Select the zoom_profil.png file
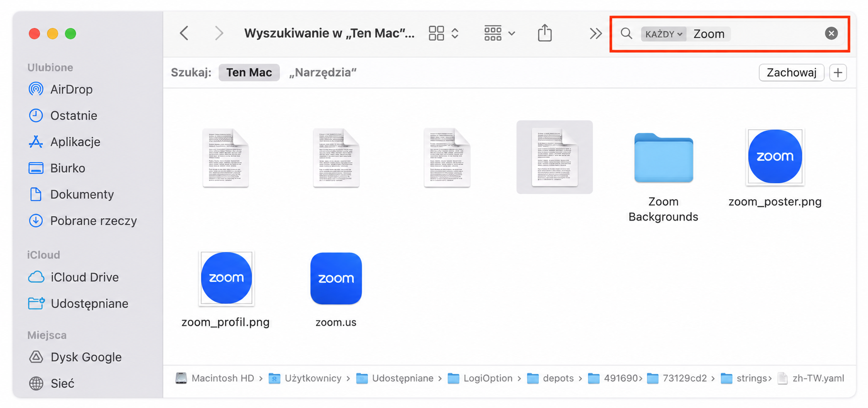Image resolution: width=868 pixels, height=408 pixels. [x=226, y=278]
